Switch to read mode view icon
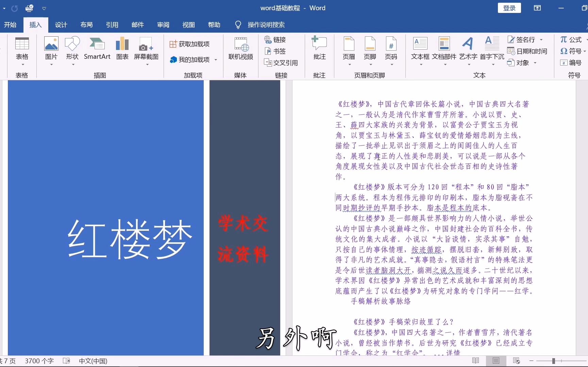 [x=476, y=361]
